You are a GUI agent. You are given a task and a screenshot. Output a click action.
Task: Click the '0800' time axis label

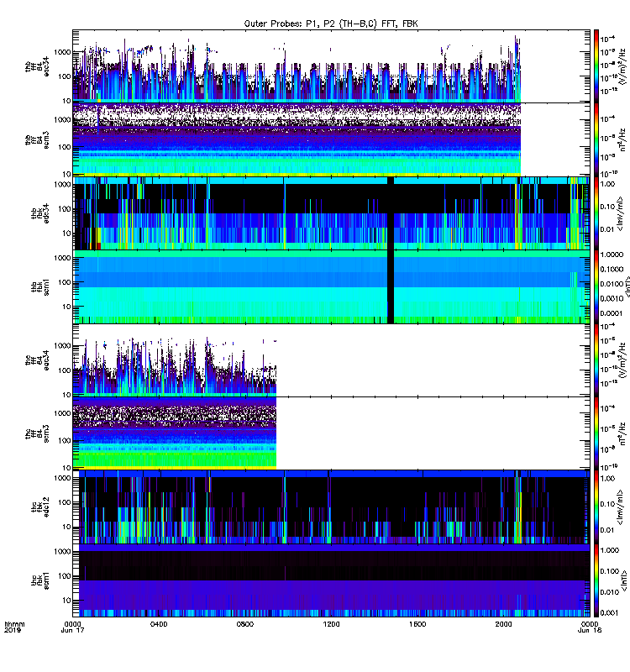point(244,624)
